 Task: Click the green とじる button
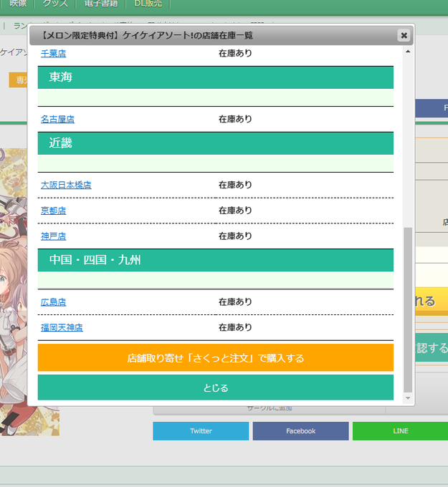click(216, 387)
